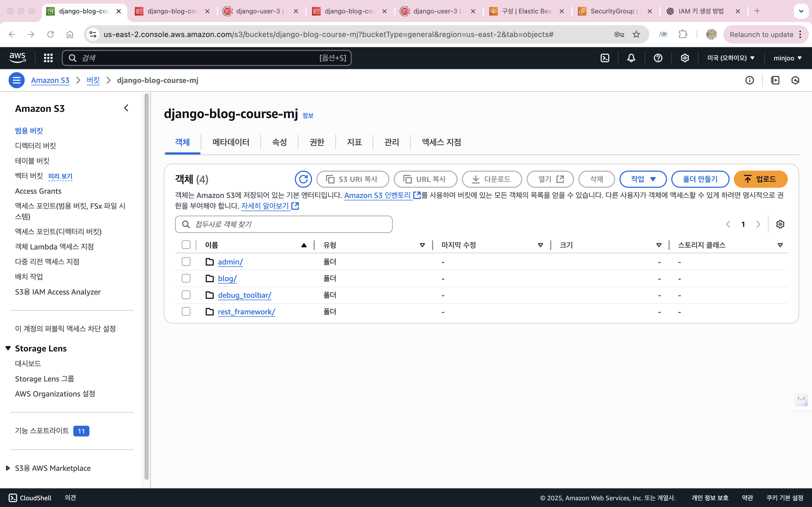812x507 pixels.
Task: Open the region selector 미국 (오하이오)
Action: [x=730, y=58]
